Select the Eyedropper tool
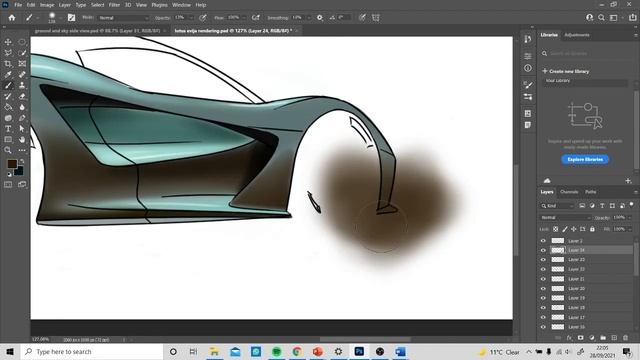The image size is (640, 360). click(8, 74)
